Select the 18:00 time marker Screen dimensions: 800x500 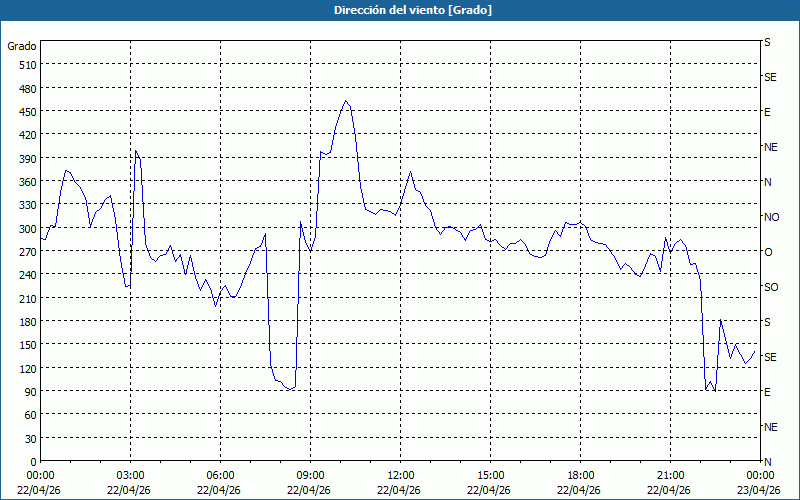pyautogui.click(x=580, y=475)
